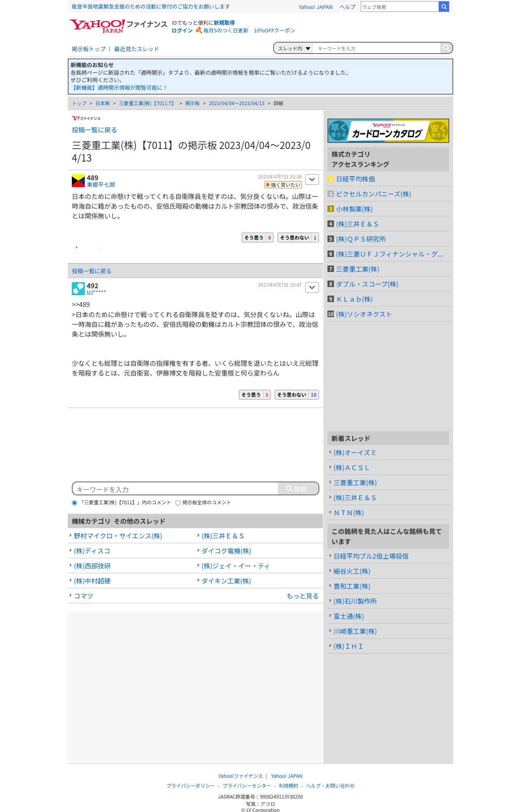
Task: Click the 強く買いたい sentiment tag
Action: click(x=283, y=185)
